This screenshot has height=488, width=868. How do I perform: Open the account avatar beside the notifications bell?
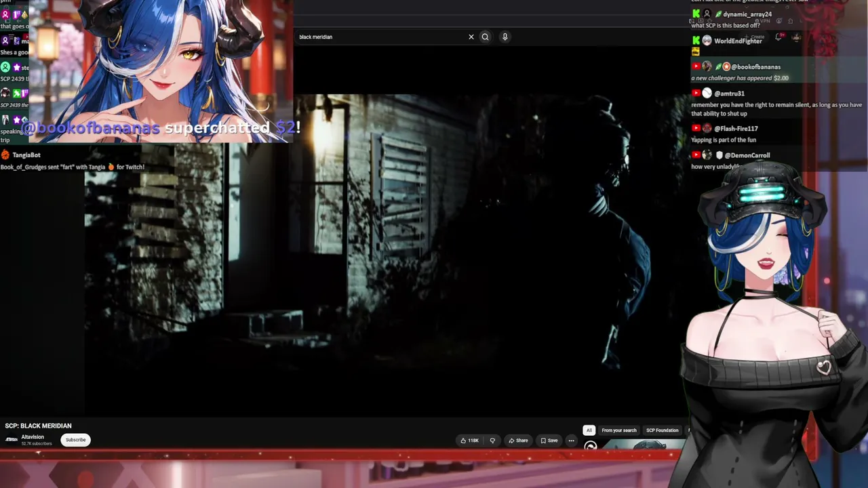coord(796,37)
